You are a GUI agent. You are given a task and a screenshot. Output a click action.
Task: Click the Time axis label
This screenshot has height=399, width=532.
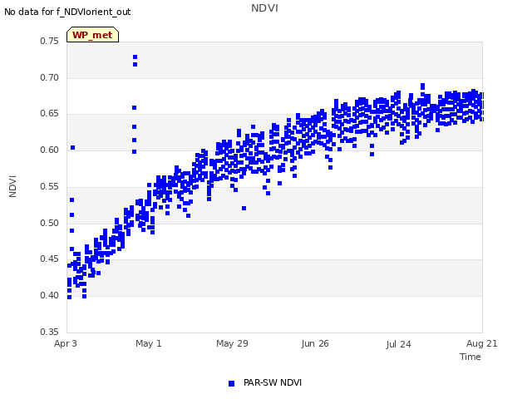tap(470, 357)
